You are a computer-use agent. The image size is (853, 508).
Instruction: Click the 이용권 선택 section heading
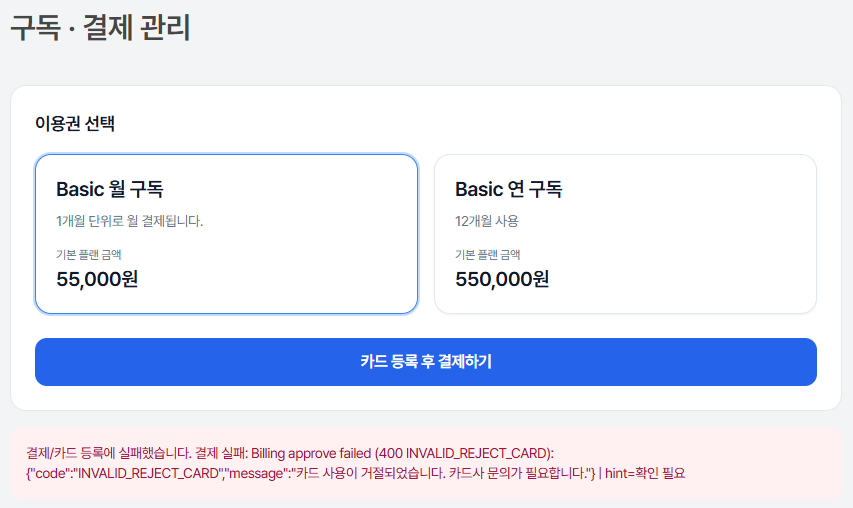click(75, 124)
